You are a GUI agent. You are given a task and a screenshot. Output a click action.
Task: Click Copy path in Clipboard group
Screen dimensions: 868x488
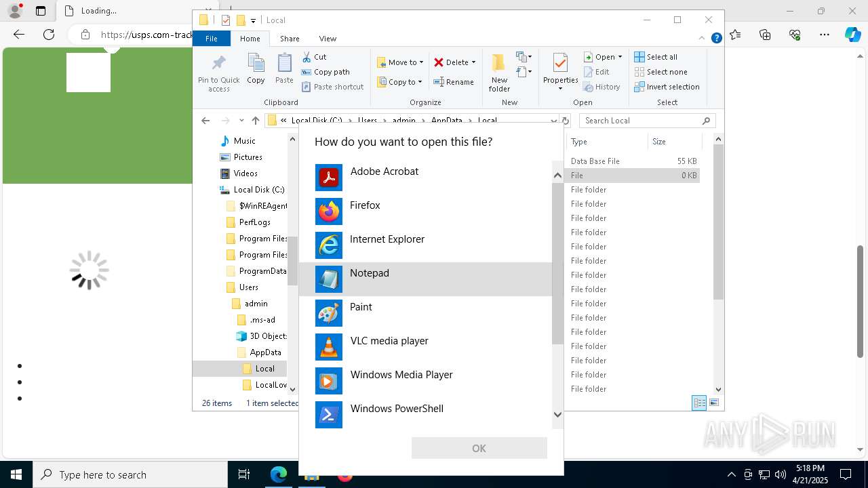tap(325, 72)
